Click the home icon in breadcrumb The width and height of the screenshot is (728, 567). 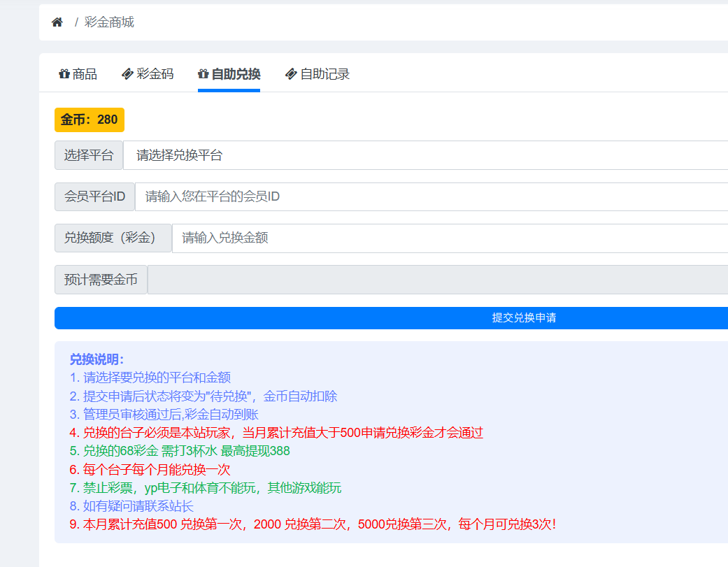tap(57, 22)
